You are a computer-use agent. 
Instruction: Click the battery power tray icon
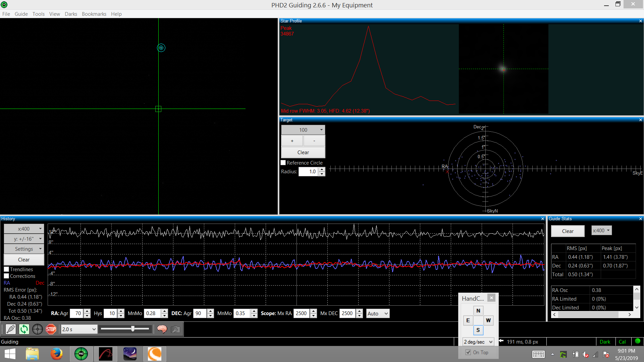(576, 354)
